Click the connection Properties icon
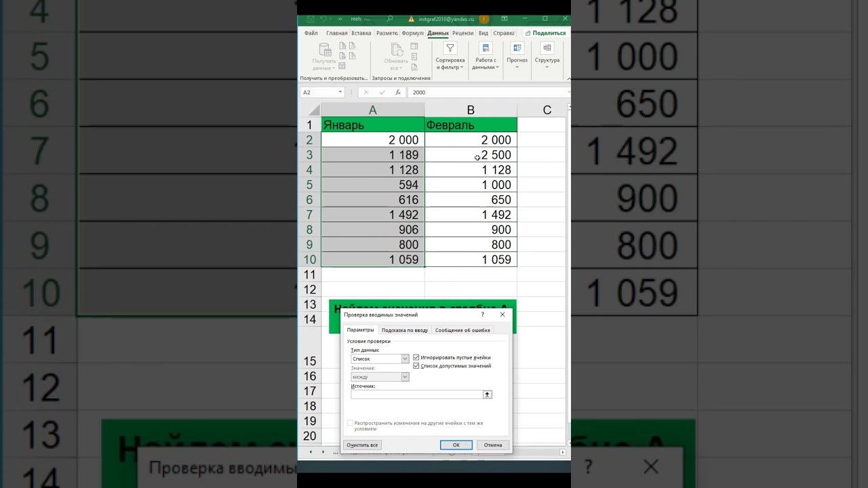 pyautogui.click(x=415, y=56)
